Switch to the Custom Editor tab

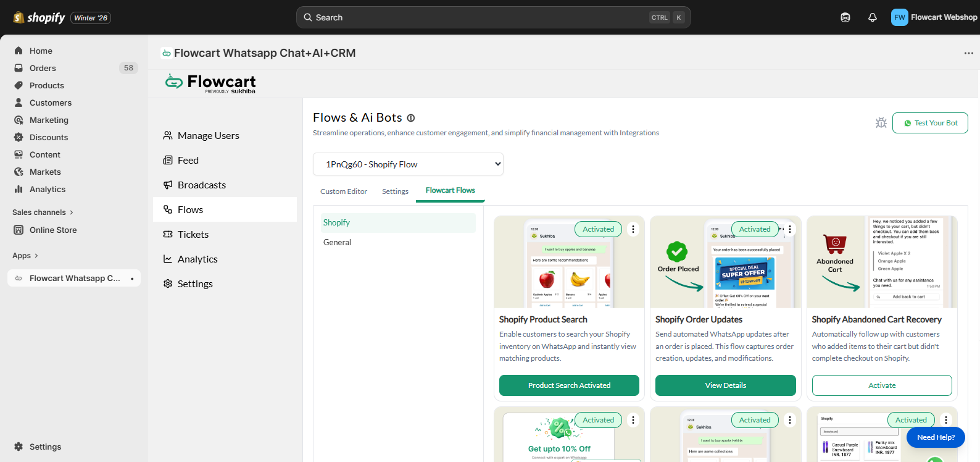coord(344,191)
